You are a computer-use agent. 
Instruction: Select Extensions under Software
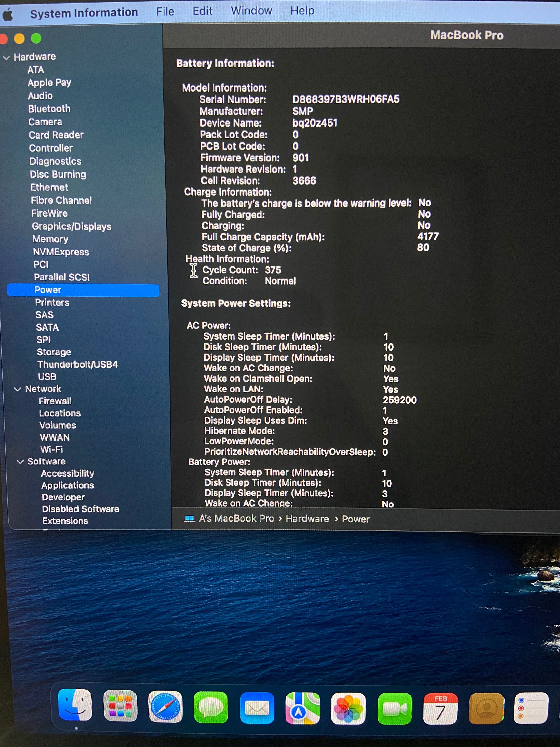click(x=65, y=521)
